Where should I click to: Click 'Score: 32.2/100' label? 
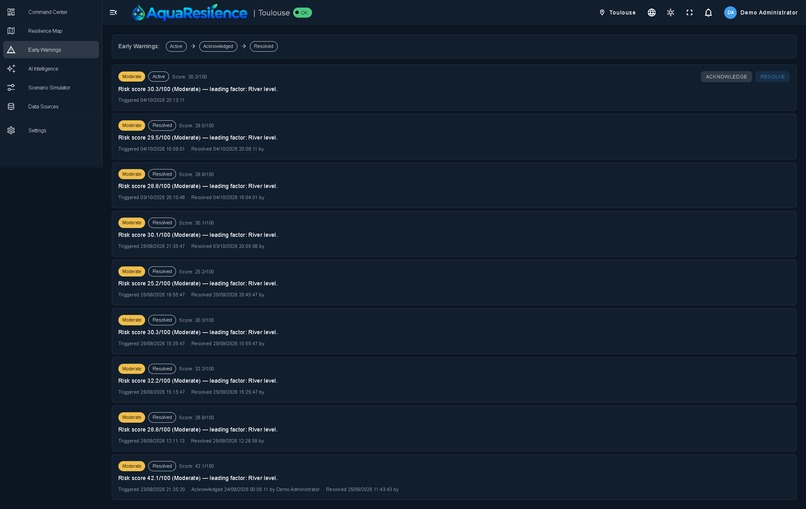coord(196,369)
